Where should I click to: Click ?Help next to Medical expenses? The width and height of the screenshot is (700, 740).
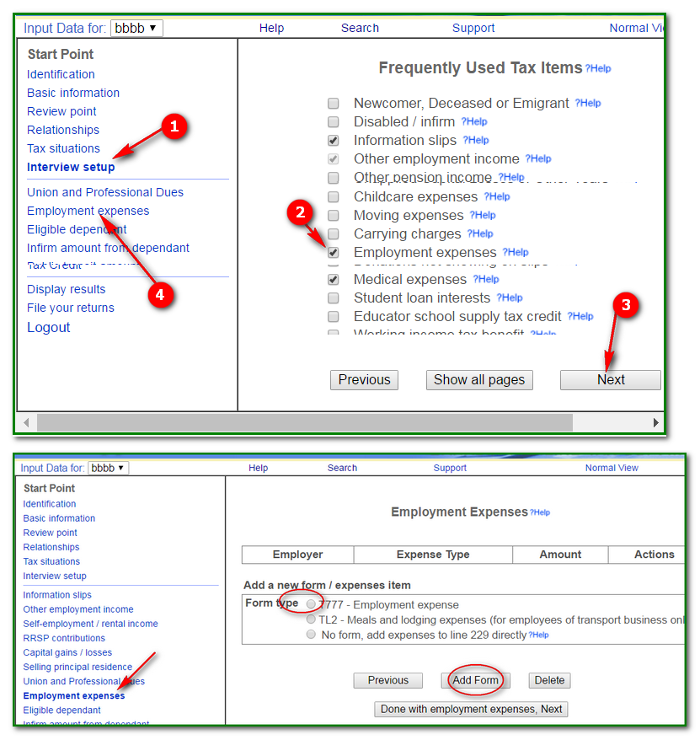point(486,279)
